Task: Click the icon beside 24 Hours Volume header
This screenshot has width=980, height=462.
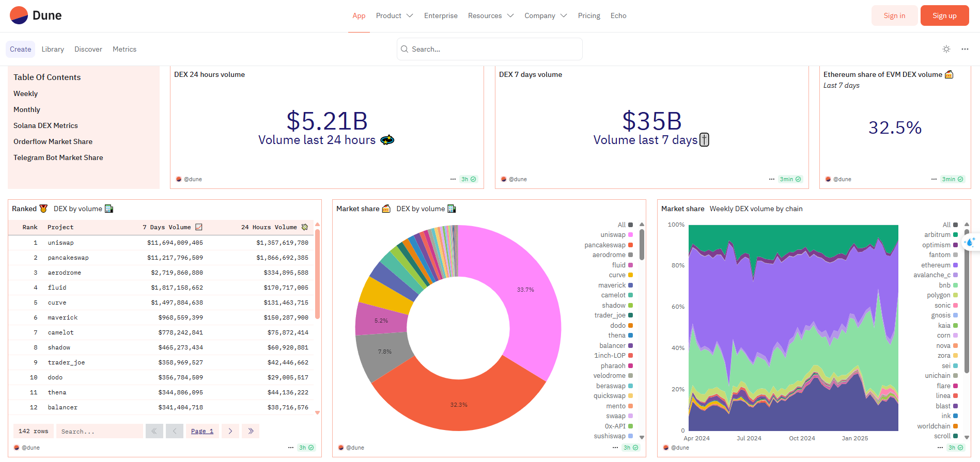Action: tap(305, 227)
